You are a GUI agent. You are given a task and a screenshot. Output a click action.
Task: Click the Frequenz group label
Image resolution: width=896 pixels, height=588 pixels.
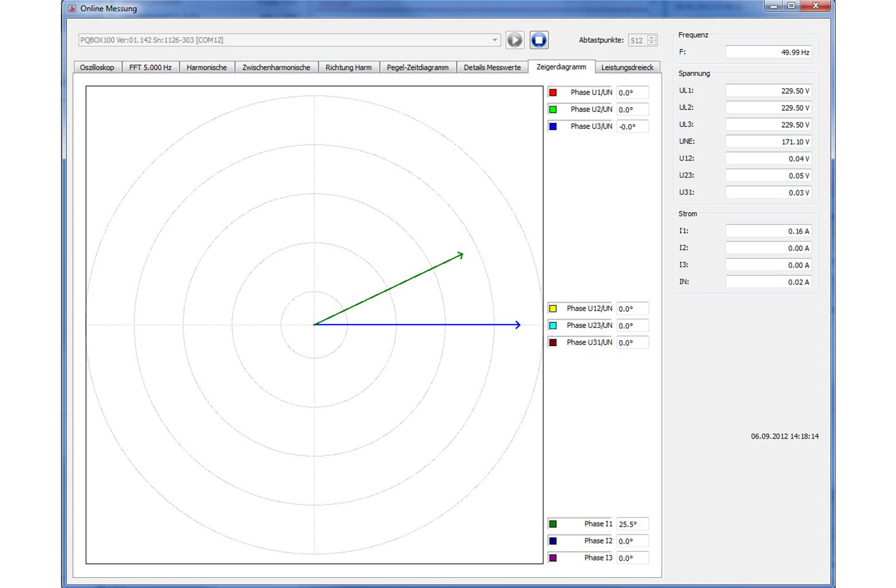[693, 35]
